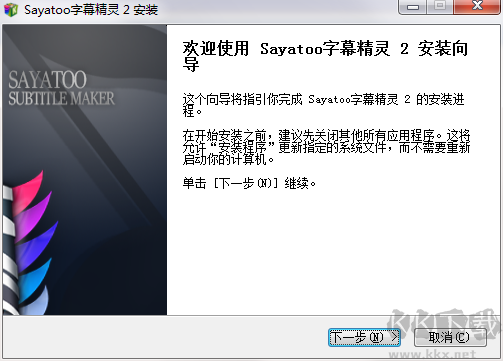Screen dimensions: 503x361
Task: Click the 下一步(N) button to continue
Action: click(364, 337)
